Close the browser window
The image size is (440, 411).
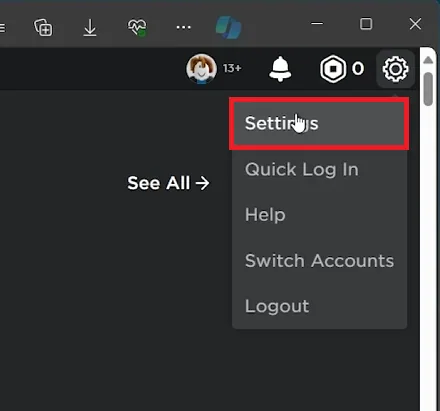coord(415,24)
